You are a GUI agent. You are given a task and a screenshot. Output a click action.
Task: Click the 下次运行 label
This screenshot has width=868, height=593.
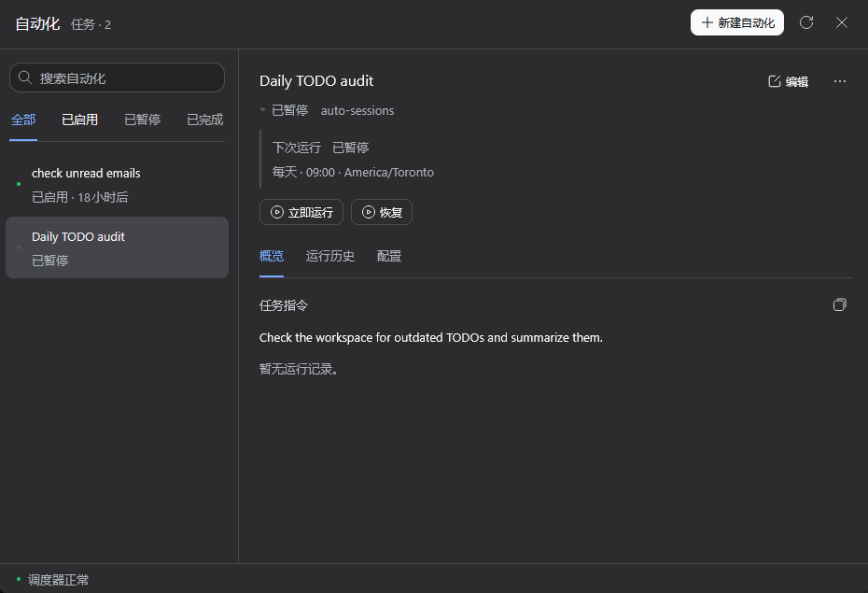coord(296,148)
